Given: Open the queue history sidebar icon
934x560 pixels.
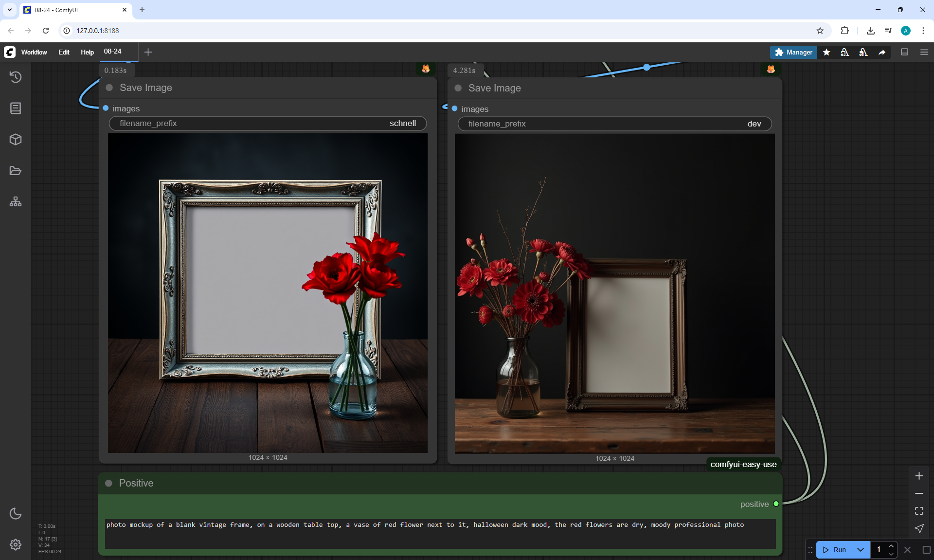Looking at the screenshot, I should pyautogui.click(x=16, y=77).
